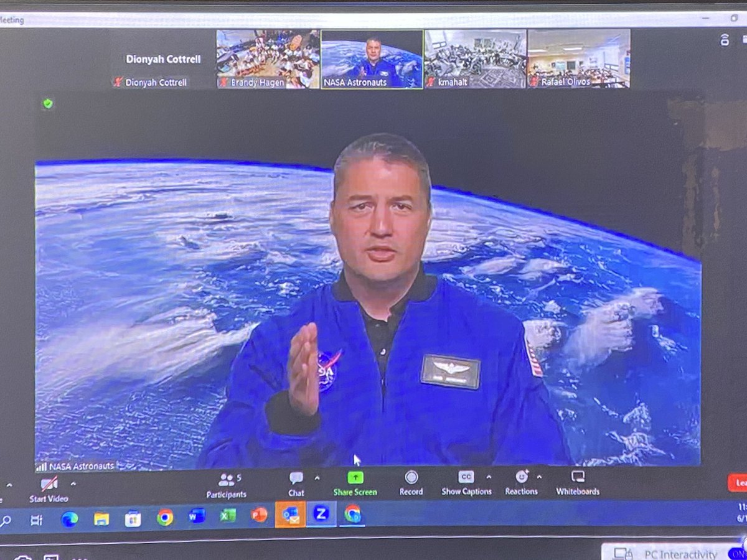This screenshot has height=560, width=747.
Task: Click the red Leave button
Action: (x=738, y=483)
